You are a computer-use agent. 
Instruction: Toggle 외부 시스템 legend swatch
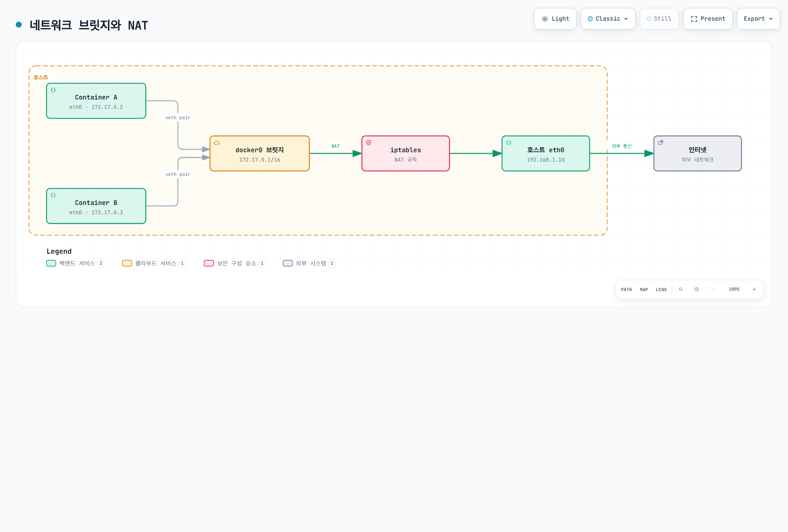[288, 264]
